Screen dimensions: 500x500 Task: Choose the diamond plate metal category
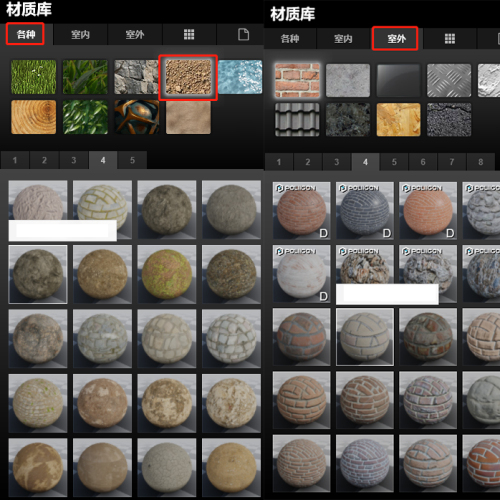coord(449,80)
